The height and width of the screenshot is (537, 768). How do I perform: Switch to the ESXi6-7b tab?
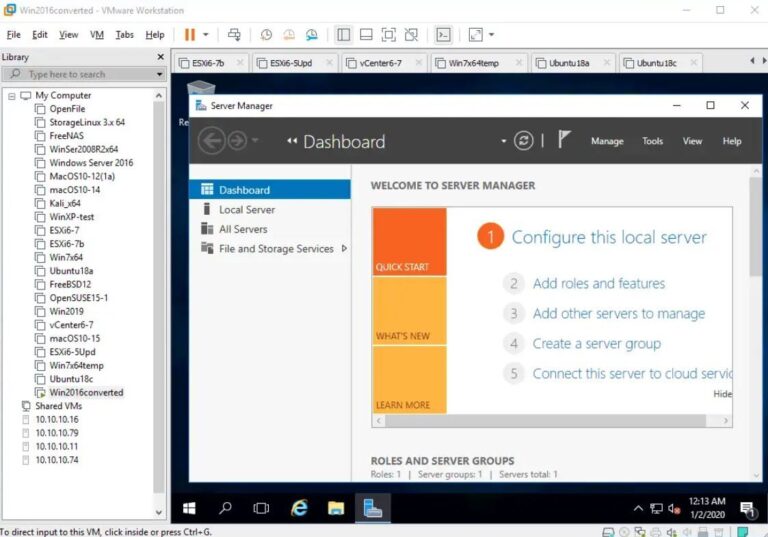click(207, 63)
